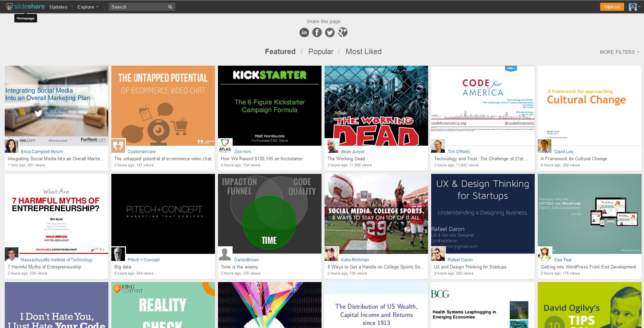Select the Featured tab
This screenshot has height=328, width=644.
(x=280, y=51)
